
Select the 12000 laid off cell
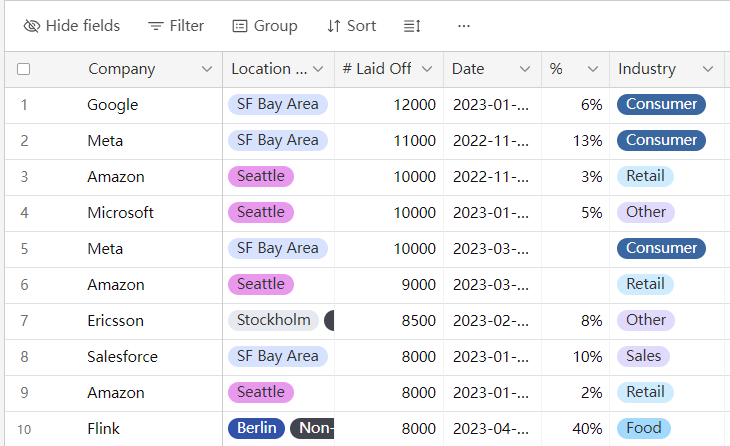tap(389, 105)
